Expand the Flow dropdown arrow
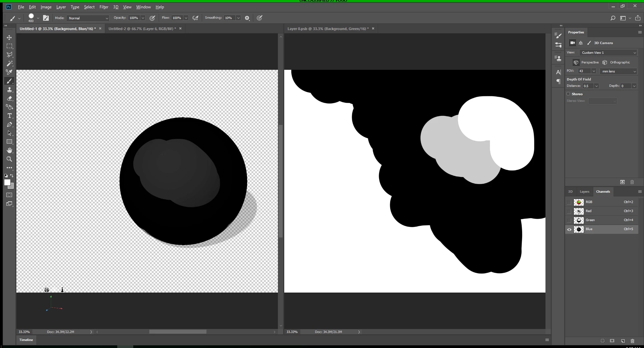Image resolution: width=644 pixels, height=348 pixels. pos(186,18)
